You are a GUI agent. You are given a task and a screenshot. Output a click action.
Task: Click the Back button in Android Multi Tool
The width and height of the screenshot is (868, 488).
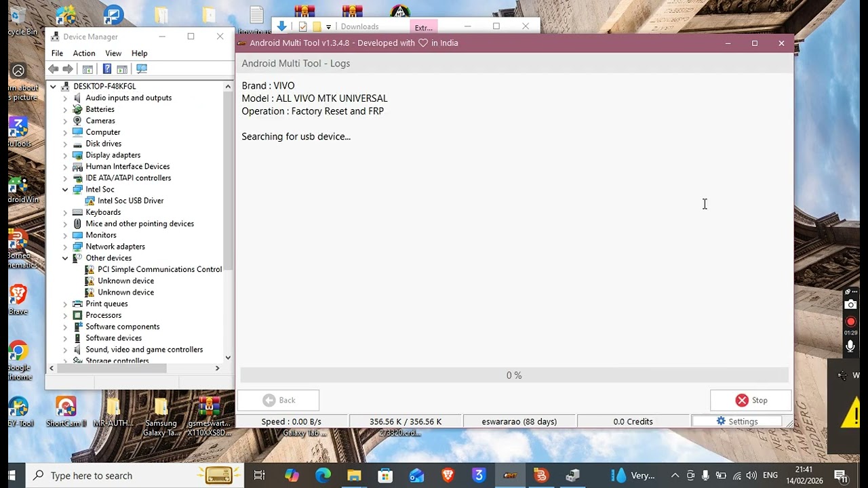pos(278,401)
